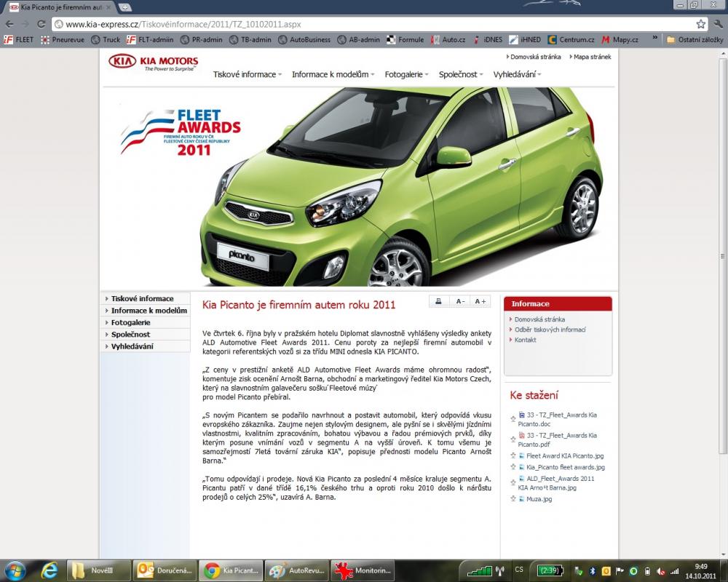Click the address bar URL field

(x=373, y=24)
